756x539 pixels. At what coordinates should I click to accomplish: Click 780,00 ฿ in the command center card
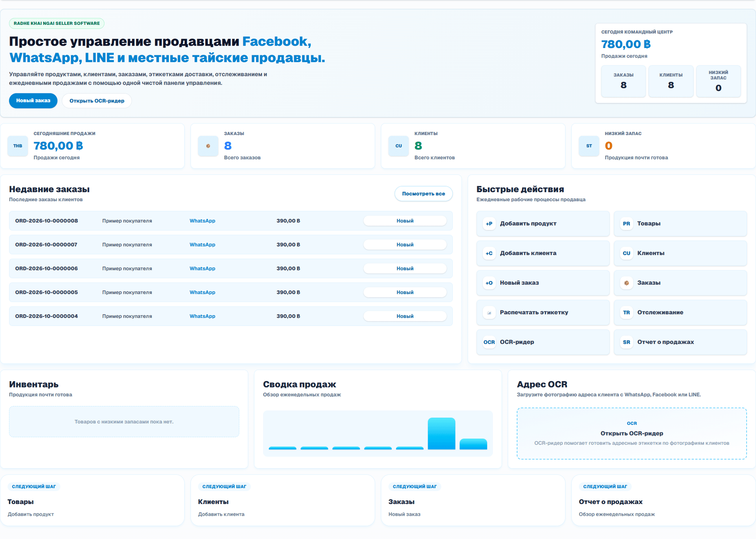pyautogui.click(x=626, y=44)
